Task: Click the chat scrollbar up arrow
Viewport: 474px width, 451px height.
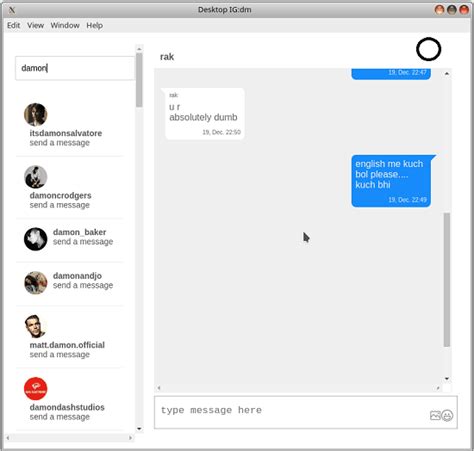Action: coord(447,73)
